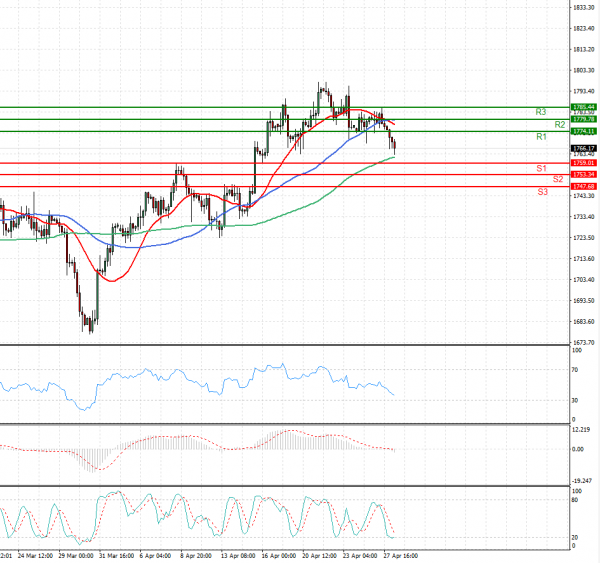Click the 1743.30 price axis value
The width and height of the screenshot is (600, 563).
[584, 196]
